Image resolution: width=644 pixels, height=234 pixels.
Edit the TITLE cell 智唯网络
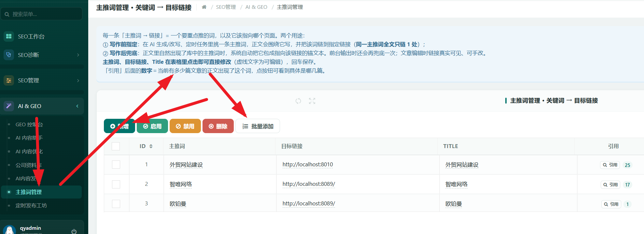pyautogui.click(x=456, y=184)
